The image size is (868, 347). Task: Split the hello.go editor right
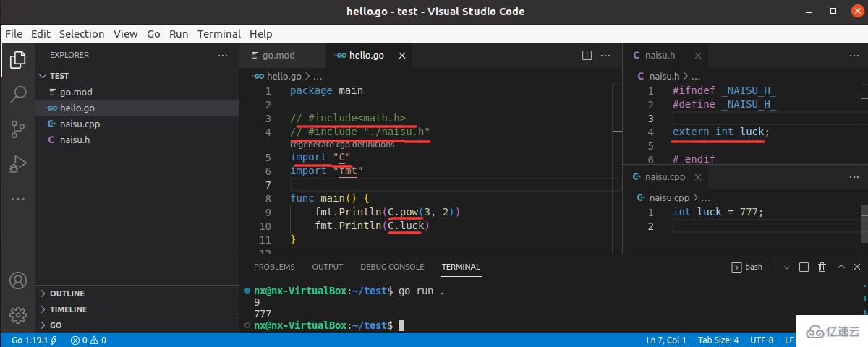point(587,56)
